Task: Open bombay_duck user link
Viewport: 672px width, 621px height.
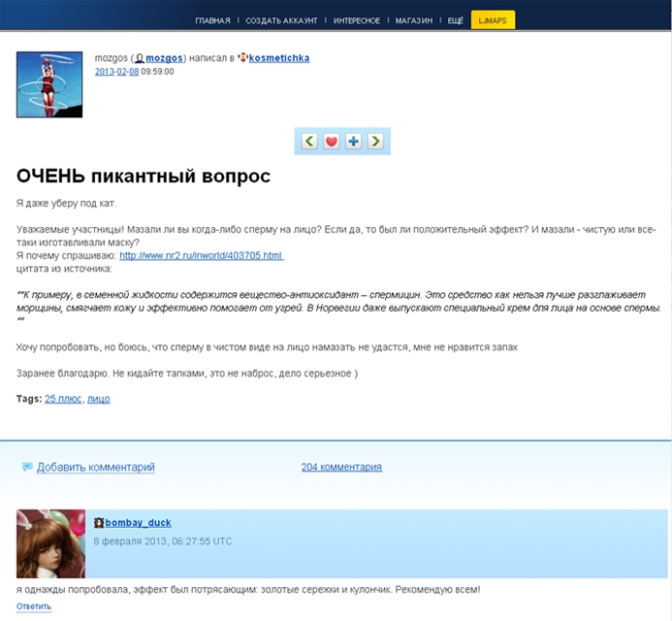Action: tap(138, 523)
